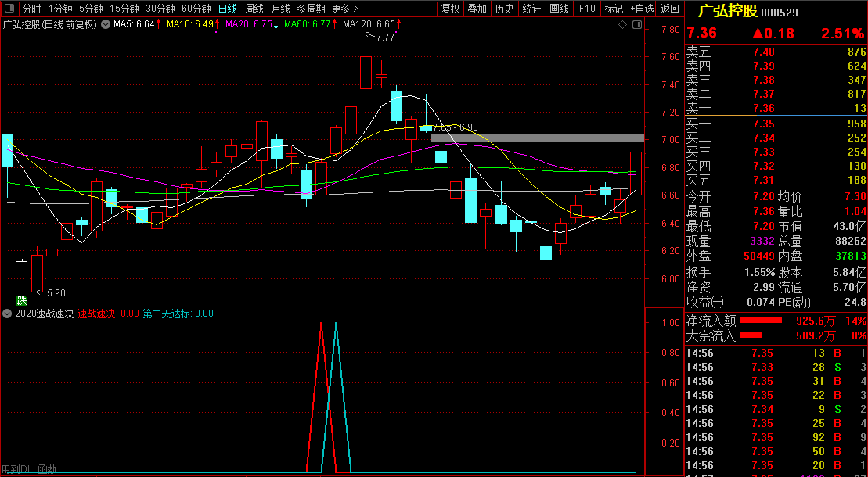868x477 pixels.
Task: Open F10 company info
Action: pos(587,9)
